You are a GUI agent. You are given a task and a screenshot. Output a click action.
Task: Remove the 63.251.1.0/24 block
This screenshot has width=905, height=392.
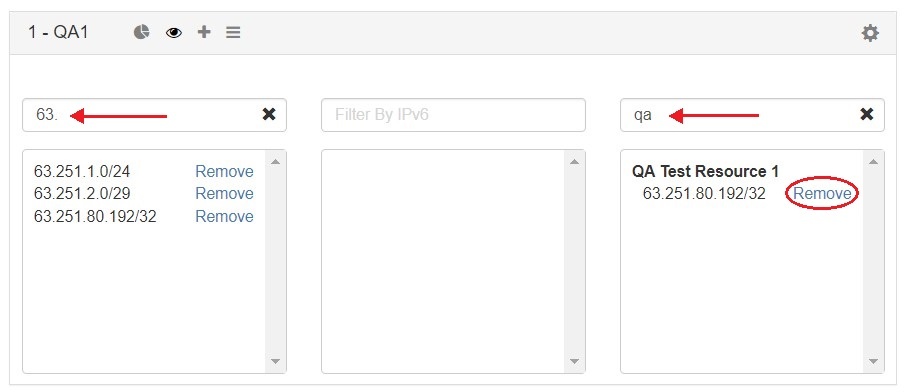click(x=225, y=171)
